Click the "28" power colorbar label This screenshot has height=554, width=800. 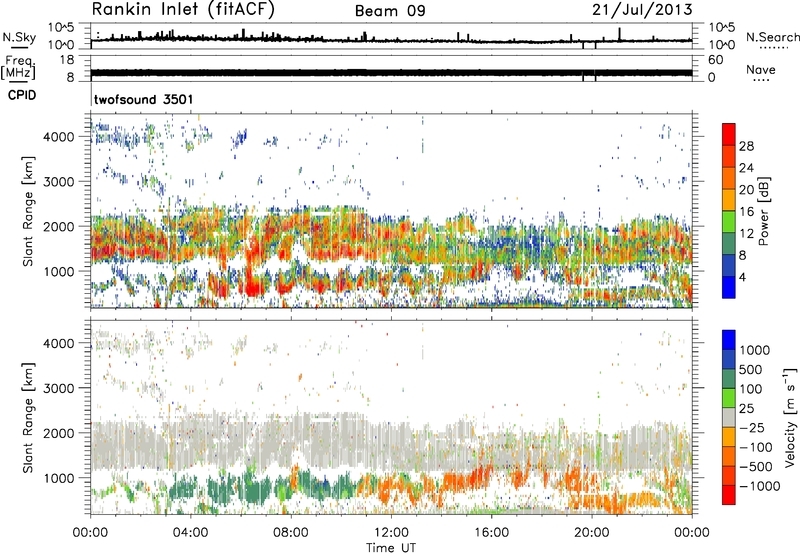pos(746,146)
